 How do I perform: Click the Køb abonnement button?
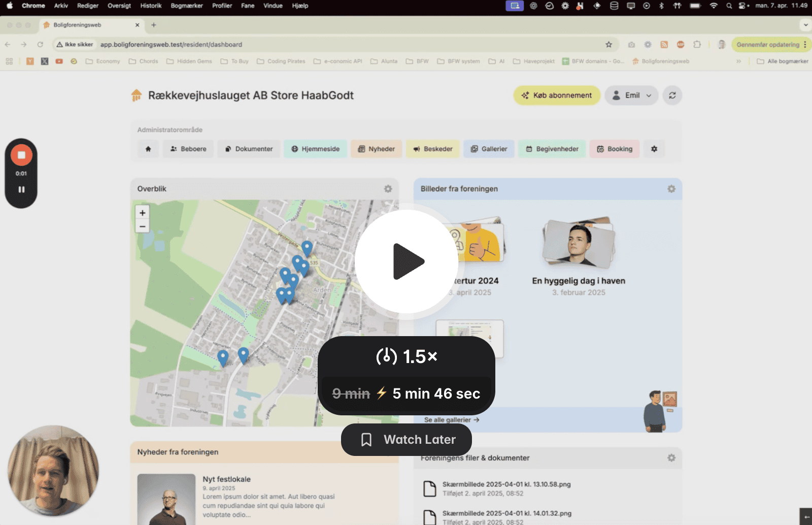click(557, 95)
